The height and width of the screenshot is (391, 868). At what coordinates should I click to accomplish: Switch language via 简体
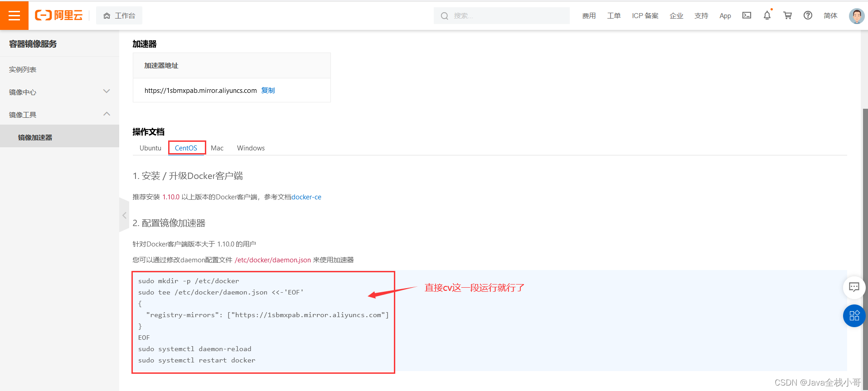pyautogui.click(x=830, y=16)
